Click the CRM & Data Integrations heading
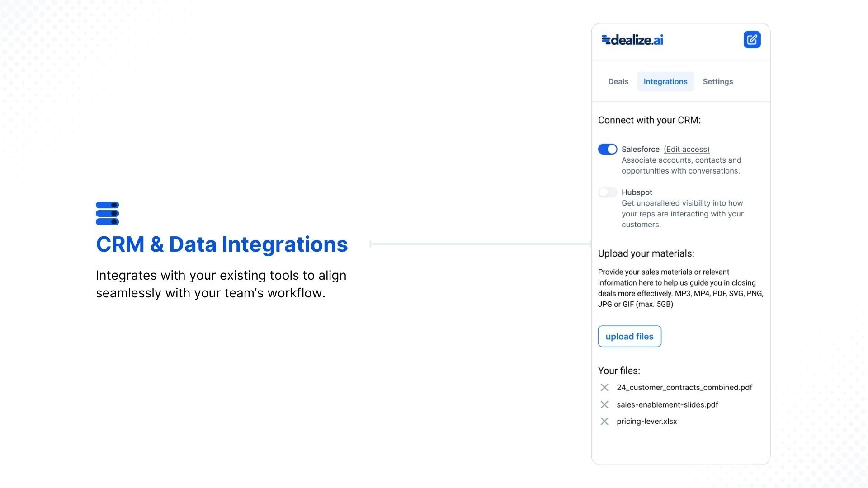The image size is (868, 488). click(222, 244)
